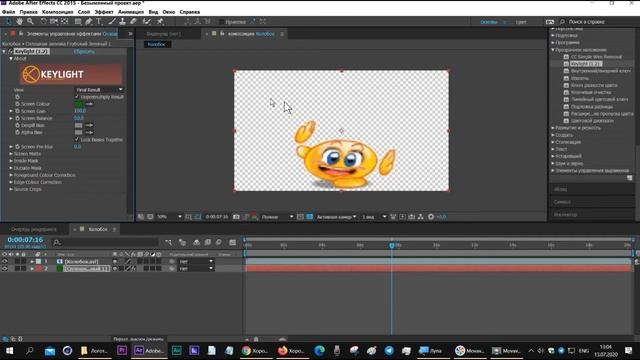Image resolution: width=640 pixels, height=360 pixels.
Task: Click the snapshot camera icon in viewer
Action: [236, 217]
